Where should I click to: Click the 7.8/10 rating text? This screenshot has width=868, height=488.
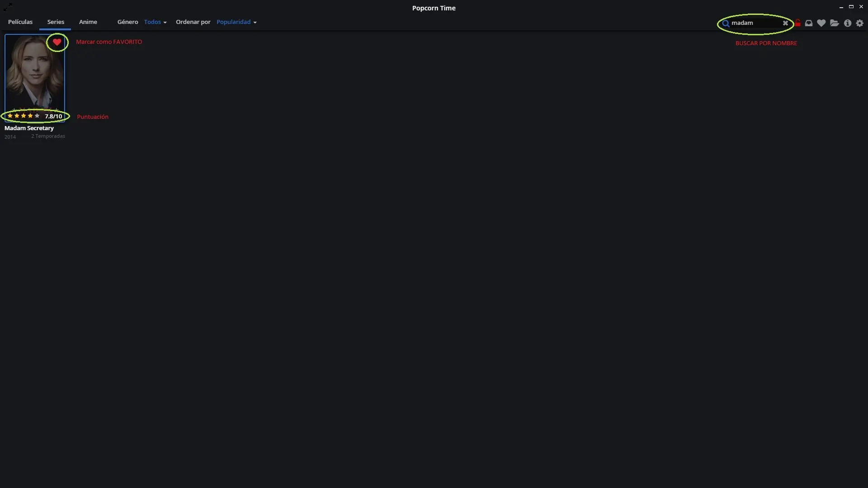click(x=53, y=117)
